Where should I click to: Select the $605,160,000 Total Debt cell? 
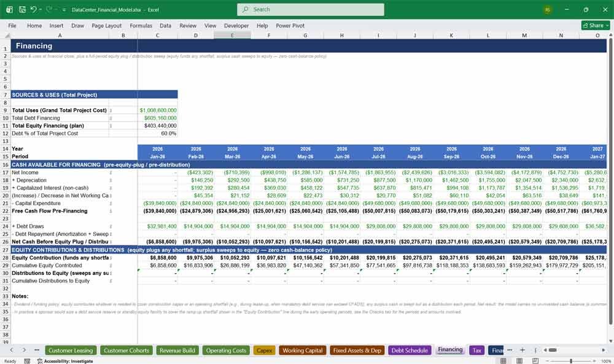pyautogui.click(x=157, y=118)
